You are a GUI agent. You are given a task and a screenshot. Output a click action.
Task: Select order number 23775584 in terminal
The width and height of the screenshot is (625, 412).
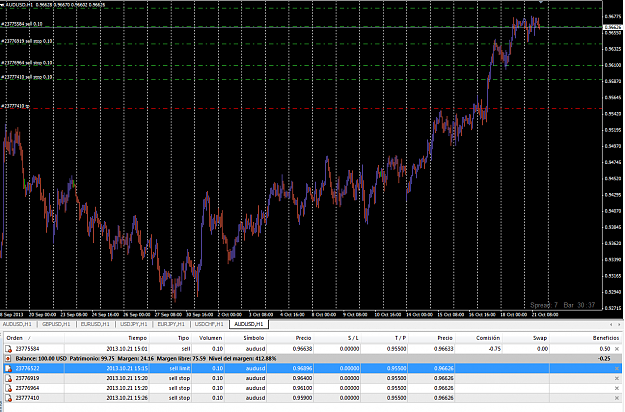(x=27, y=349)
